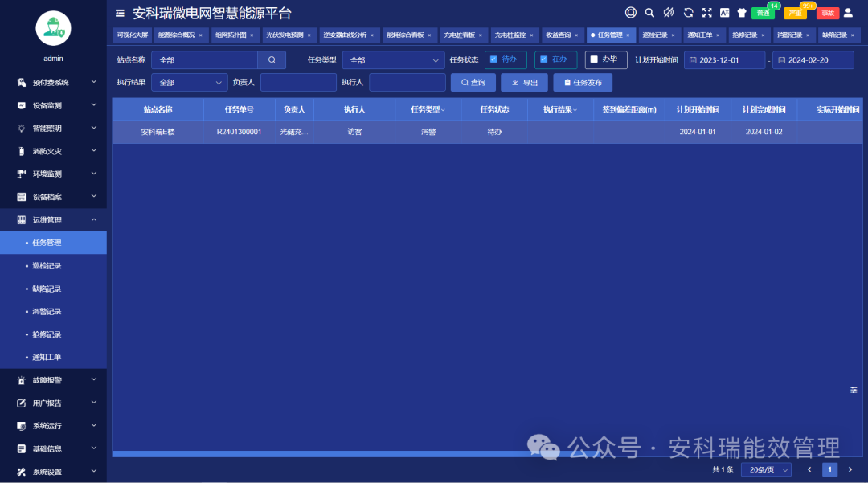Uncheck the 待办 task status checkbox
This screenshot has height=483, width=868.
[507, 59]
